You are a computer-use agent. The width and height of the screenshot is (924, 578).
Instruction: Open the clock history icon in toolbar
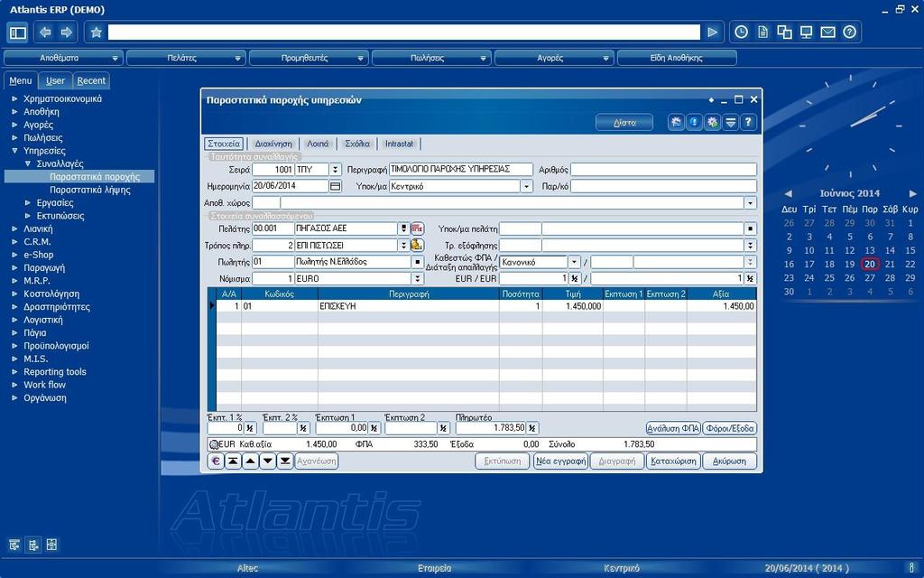pyautogui.click(x=742, y=33)
